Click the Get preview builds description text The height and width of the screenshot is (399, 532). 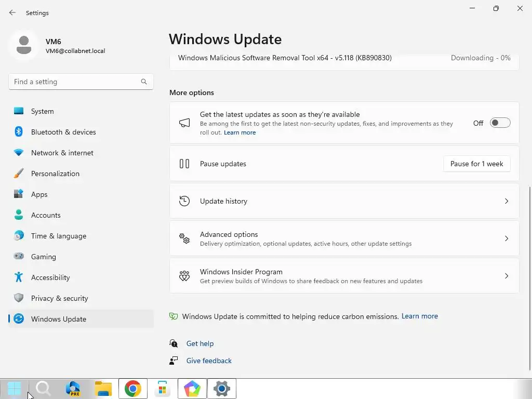[x=311, y=281]
